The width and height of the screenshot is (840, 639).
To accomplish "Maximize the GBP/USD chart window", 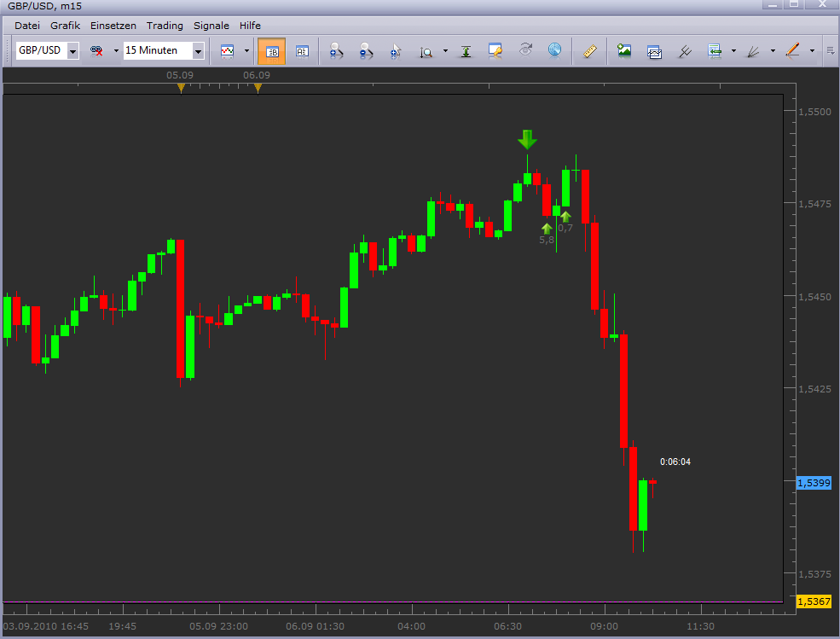I will (794, 4).
